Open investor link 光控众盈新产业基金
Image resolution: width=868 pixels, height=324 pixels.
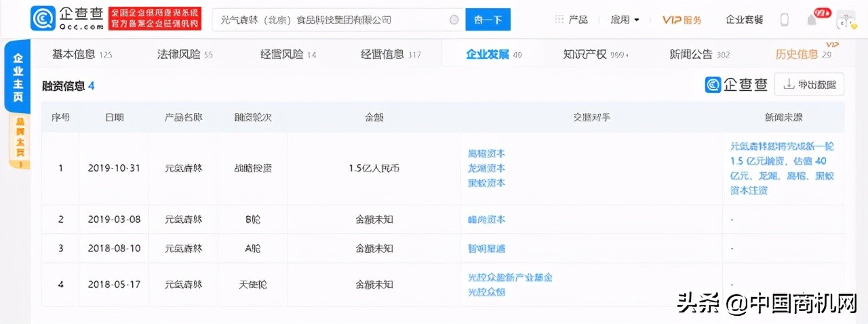[x=510, y=277]
